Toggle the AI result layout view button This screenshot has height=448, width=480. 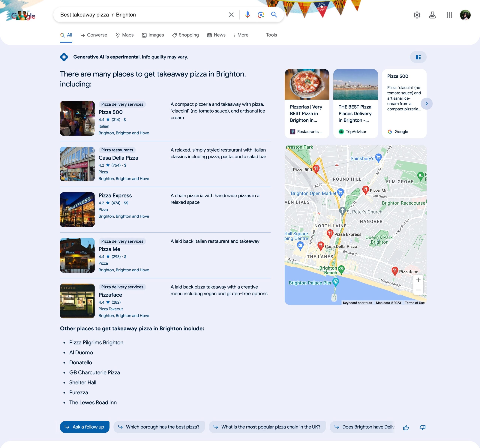tap(418, 57)
